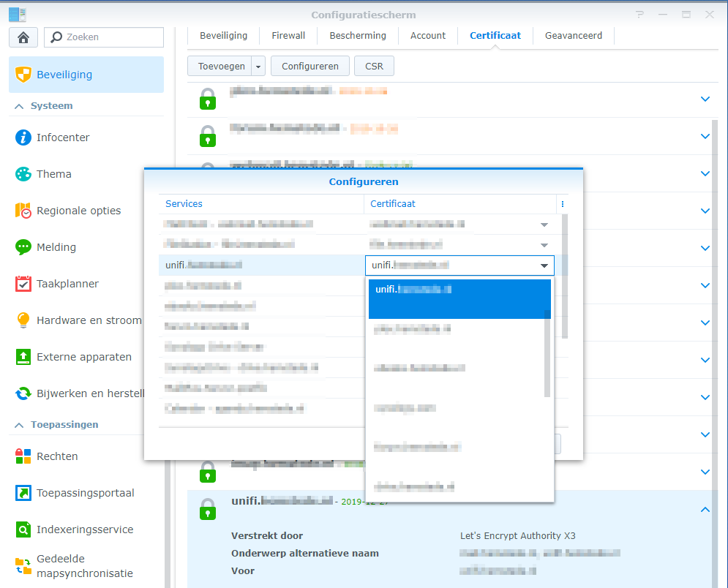Screen dimensions: 728x588
Task: Collapse the Systeem section
Action: pyautogui.click(x=19, y=106)
